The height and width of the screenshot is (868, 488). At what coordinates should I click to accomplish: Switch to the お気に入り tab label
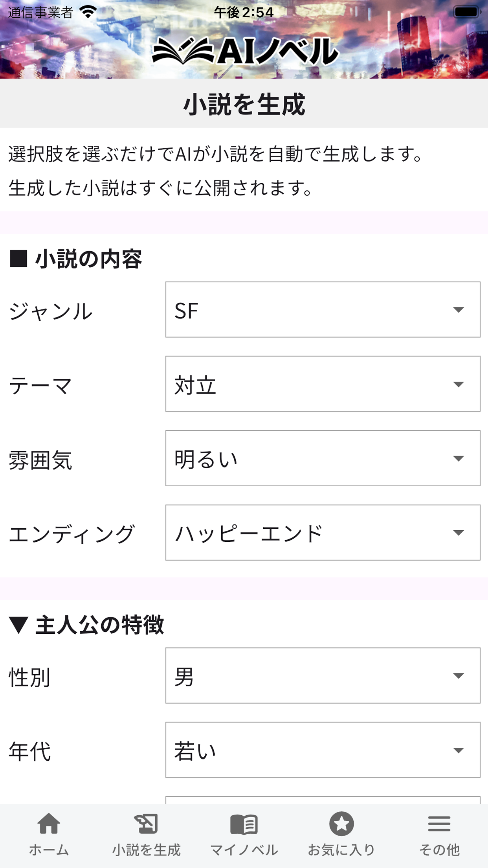coord(341,850)
